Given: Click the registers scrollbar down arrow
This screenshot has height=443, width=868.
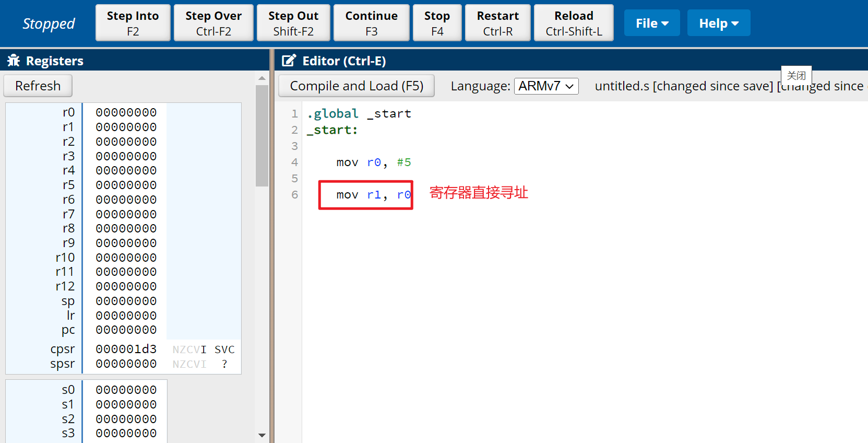Looking at the screenshot, I should [262, 435].
